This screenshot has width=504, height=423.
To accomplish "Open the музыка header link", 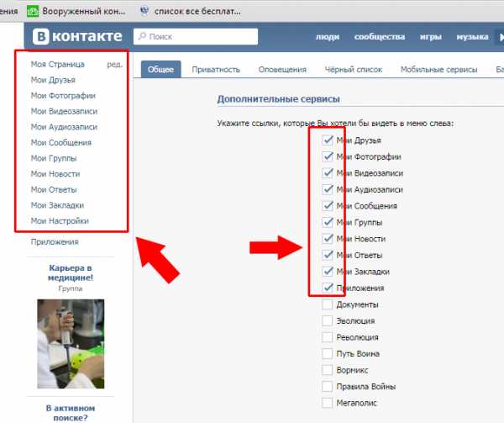I will tap(472, 37).
